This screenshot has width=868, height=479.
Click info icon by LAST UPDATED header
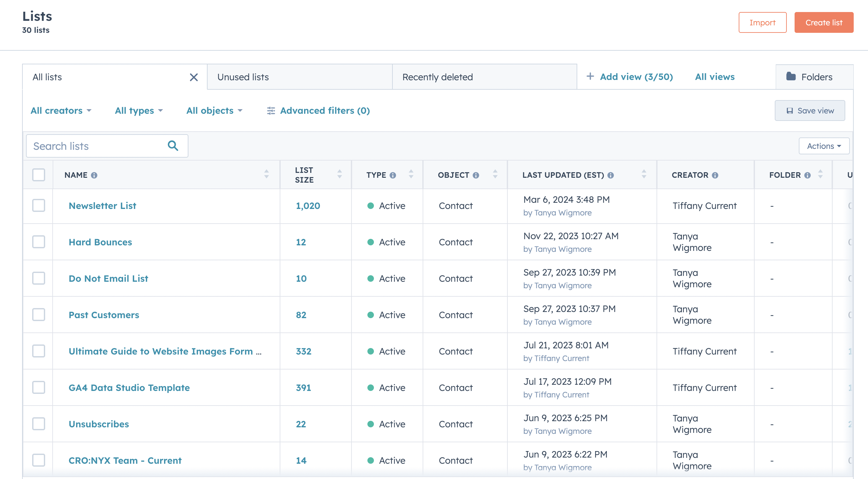(x=611, y=175)
